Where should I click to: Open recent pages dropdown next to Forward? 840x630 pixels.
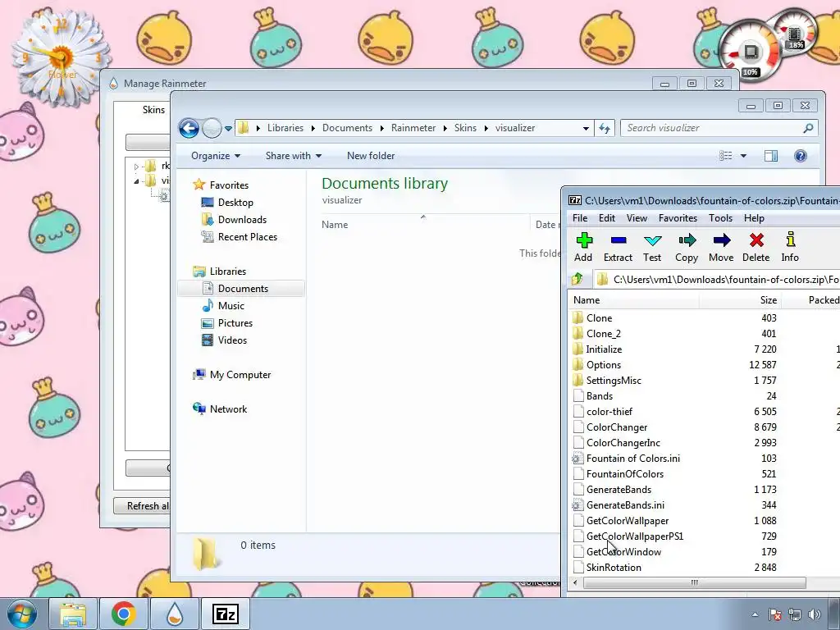click(x=228, y=129)
